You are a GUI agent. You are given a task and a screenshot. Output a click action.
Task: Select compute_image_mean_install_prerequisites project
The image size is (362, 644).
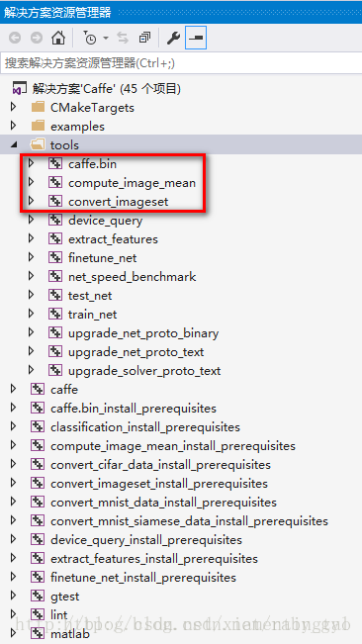point(173,446)
